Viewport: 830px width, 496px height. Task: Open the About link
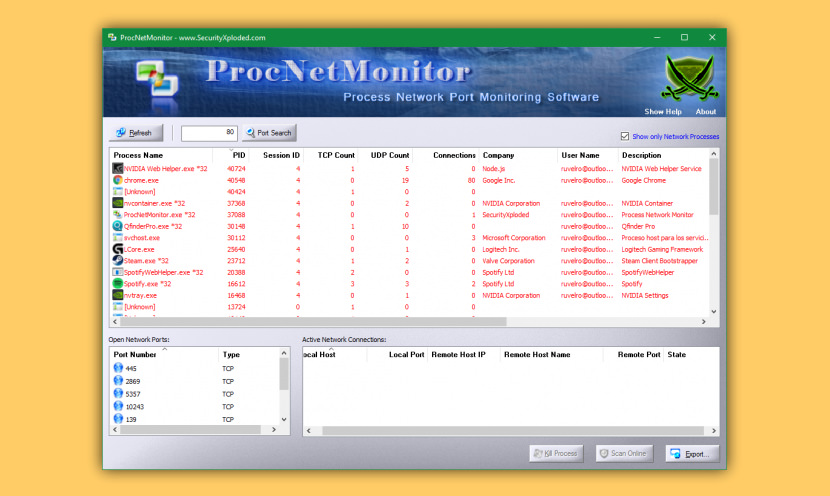706,112
